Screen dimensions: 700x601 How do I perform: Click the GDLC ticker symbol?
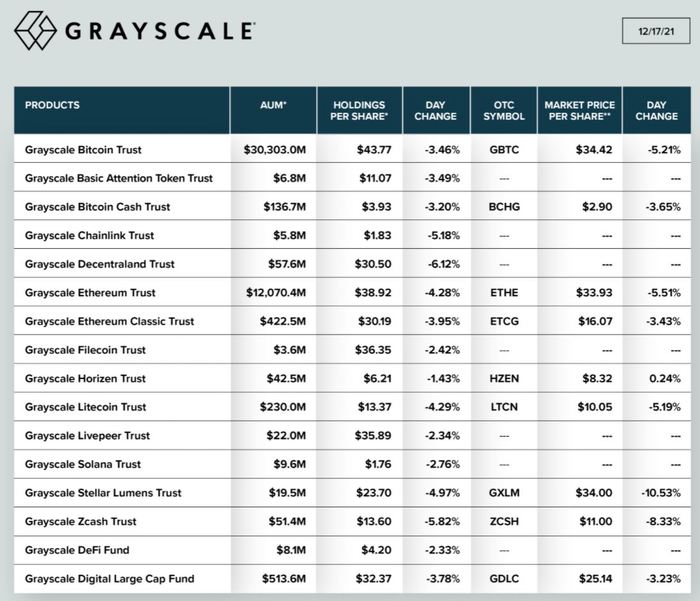click(x=503, y=579)
